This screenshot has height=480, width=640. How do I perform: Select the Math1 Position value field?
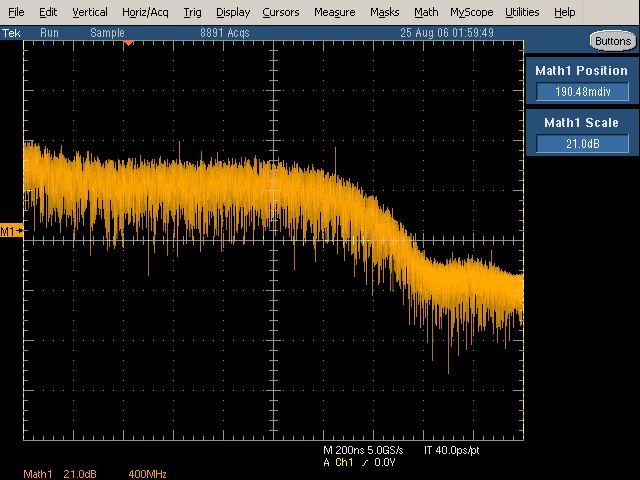[x=582, y=92]
